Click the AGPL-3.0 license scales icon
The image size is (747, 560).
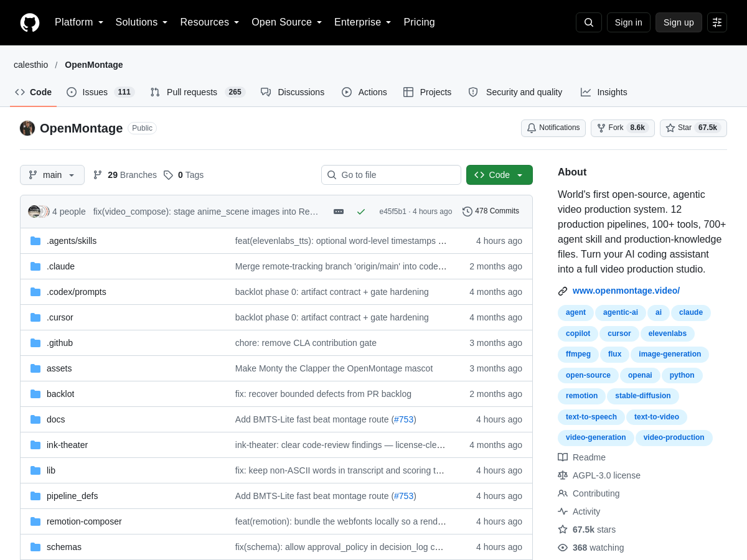[563, 475]
